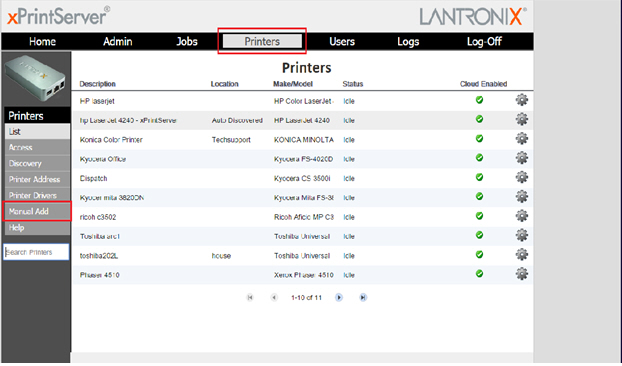
Task: Go to previous page of printers
Action: 274,297
